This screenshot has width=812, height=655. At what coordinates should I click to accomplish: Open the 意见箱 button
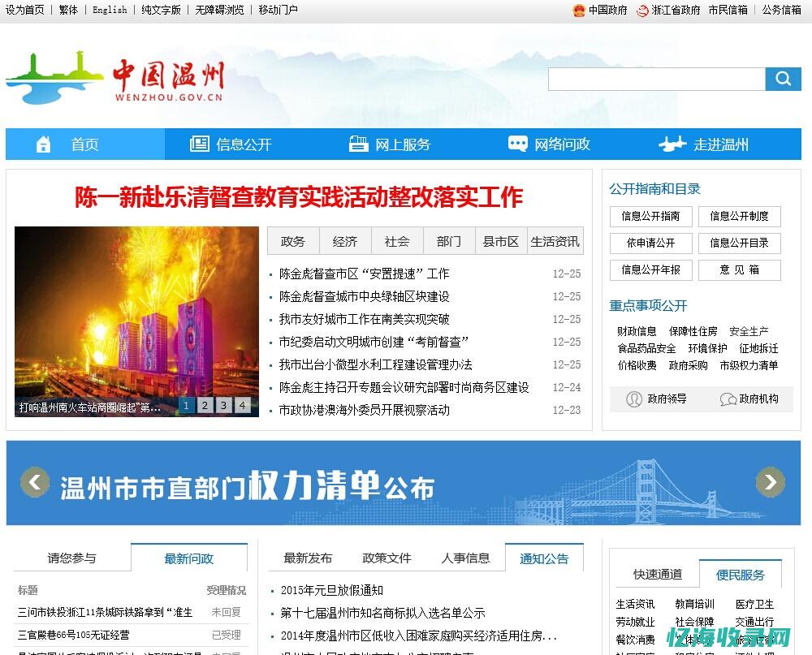(x=740, y=270)
